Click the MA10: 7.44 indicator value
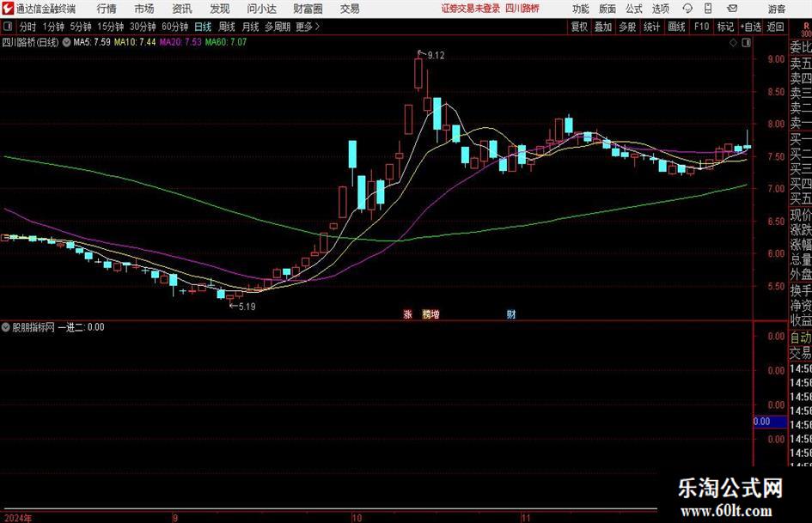 coord(135,42)
